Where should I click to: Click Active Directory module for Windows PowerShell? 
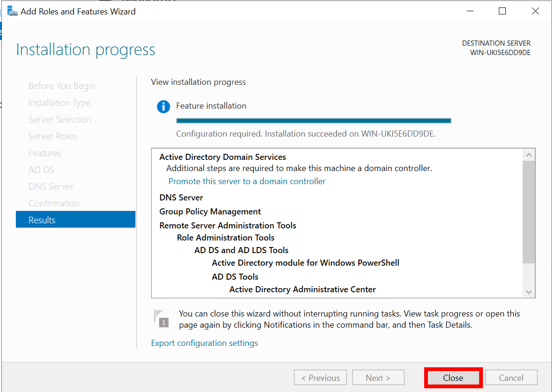click(x=306, y=263)
